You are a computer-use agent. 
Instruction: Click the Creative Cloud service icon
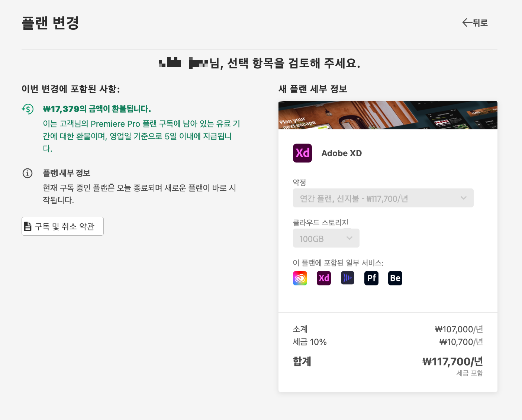(300, 278)
